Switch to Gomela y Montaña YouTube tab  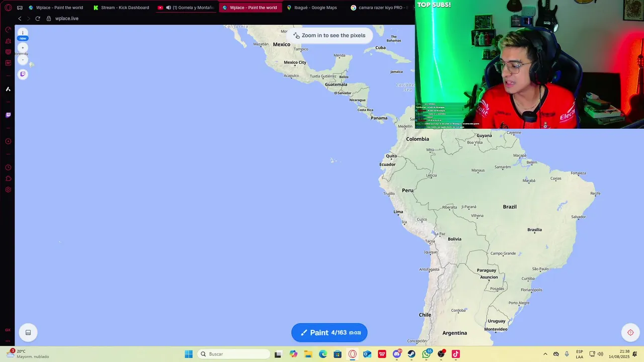tap(186, 8)
